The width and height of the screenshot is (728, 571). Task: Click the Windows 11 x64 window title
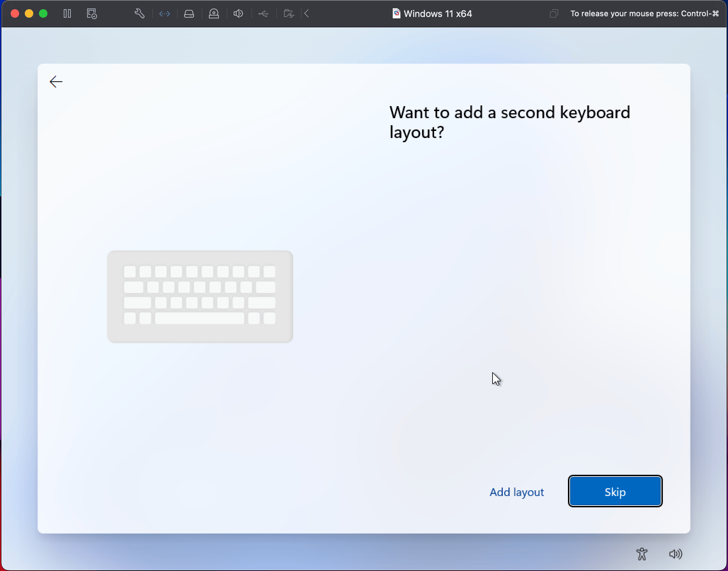[437, 14]
